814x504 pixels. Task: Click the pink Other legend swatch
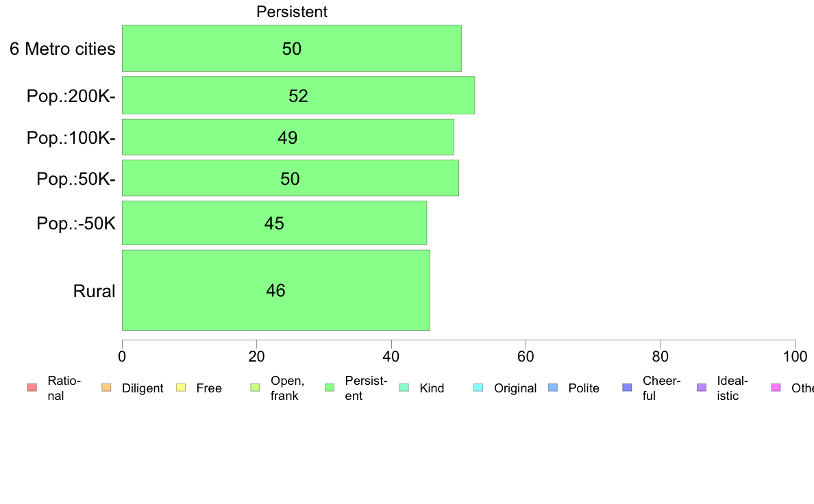pyautogui.click(x=776, y=388)
